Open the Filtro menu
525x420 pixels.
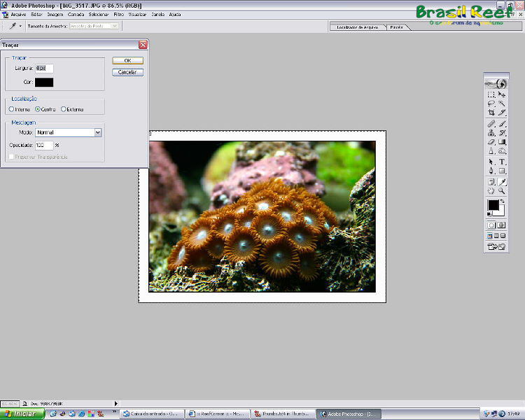(x=118, y=14)
